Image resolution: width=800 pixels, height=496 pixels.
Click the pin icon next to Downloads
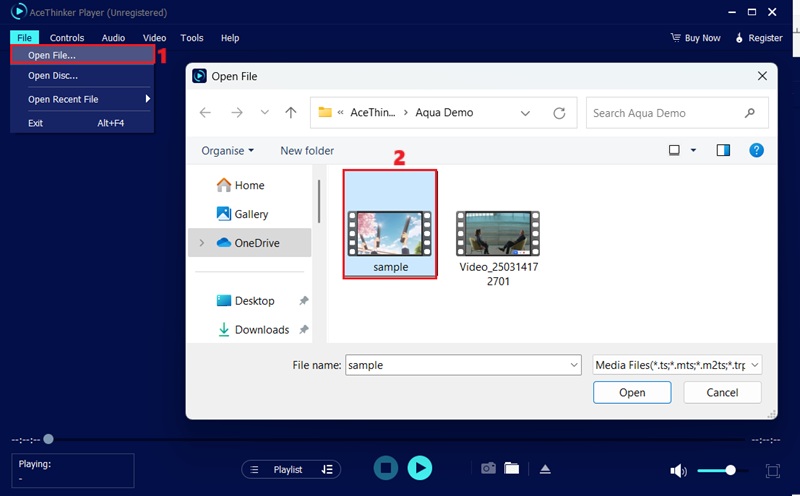coord(304,330)
